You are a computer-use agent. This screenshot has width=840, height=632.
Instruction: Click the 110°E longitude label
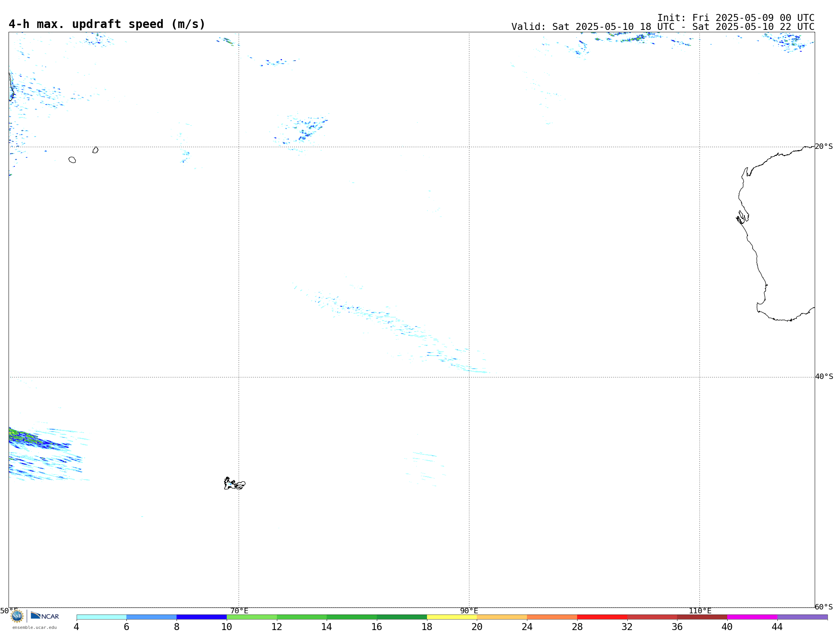(x=700, y=611)
